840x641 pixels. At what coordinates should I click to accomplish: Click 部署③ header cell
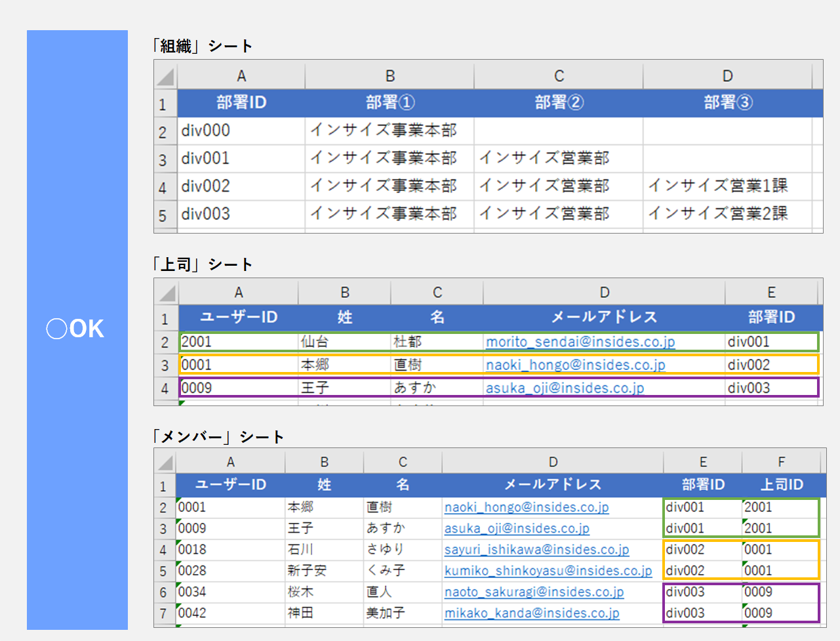tap(727, 103)
